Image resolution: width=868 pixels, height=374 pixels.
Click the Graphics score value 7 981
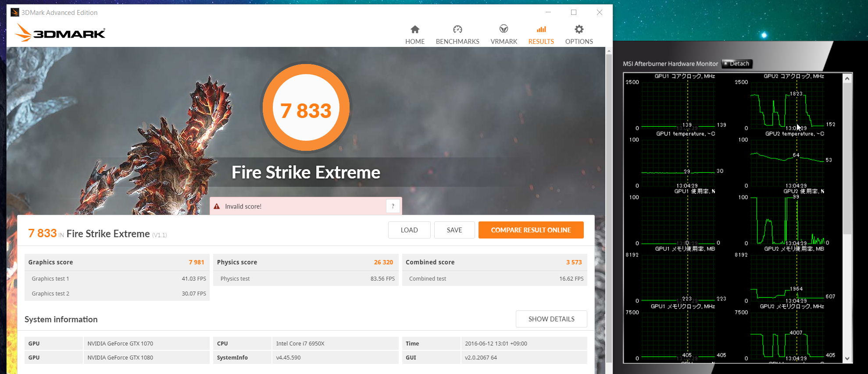(x=196, y=262)
